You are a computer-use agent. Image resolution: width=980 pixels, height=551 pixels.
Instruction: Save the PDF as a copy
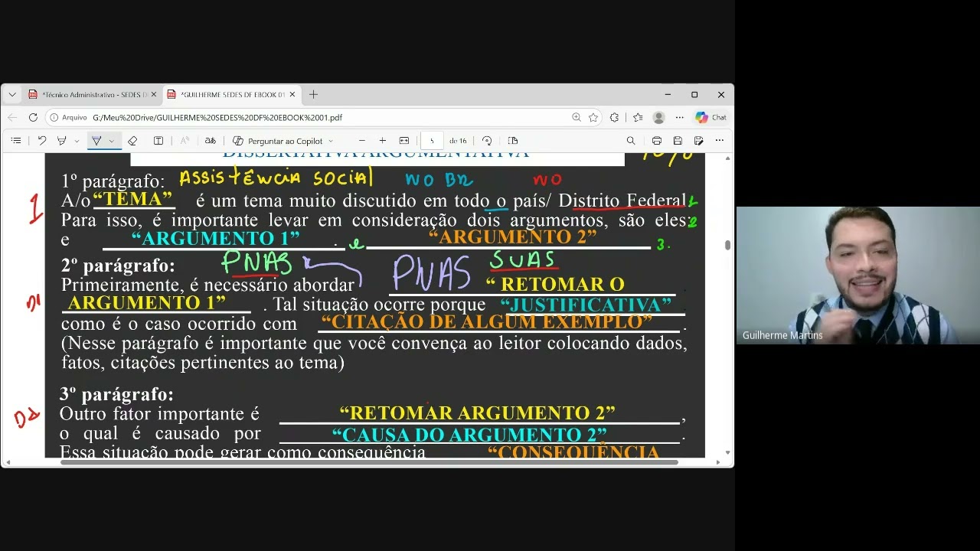698,141
